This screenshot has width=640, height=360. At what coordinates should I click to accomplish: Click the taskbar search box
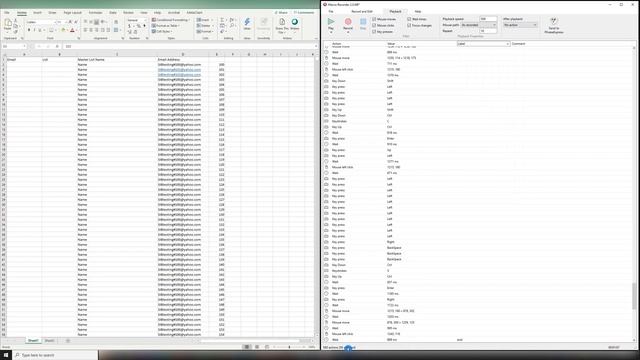[55, 355]
